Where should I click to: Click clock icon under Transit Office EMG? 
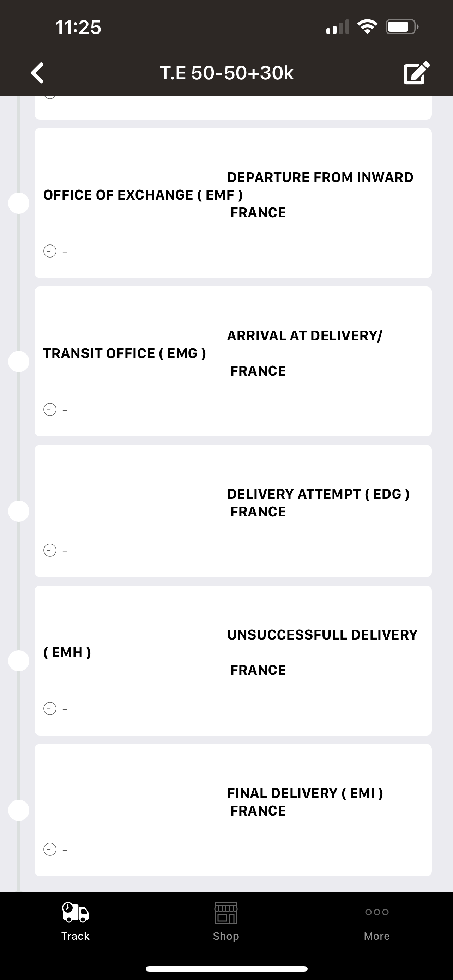[50, 409]
